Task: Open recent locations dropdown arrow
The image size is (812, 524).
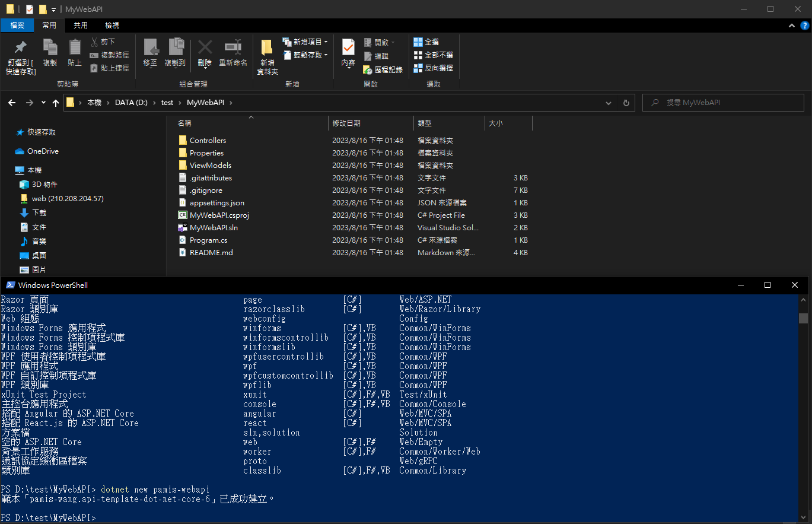Action: coord(43,103)
